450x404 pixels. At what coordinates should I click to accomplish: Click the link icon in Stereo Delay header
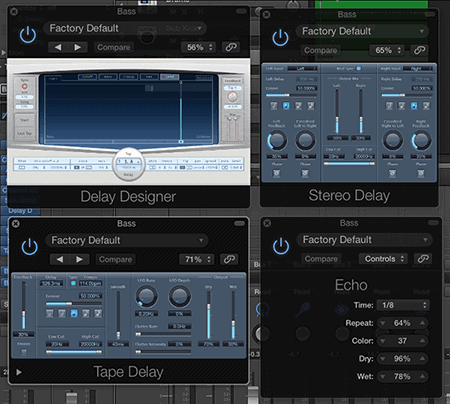(419, 50)
